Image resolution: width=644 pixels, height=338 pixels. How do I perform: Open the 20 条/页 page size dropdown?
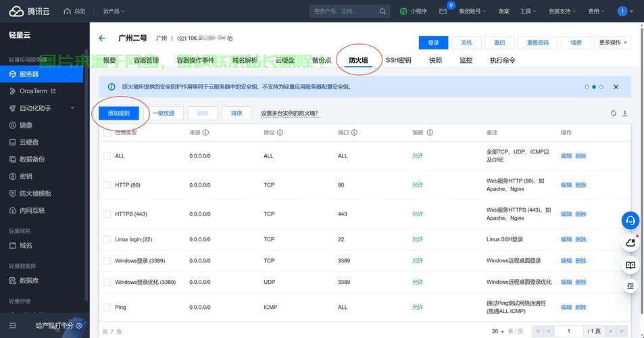(x=499, y=331)
